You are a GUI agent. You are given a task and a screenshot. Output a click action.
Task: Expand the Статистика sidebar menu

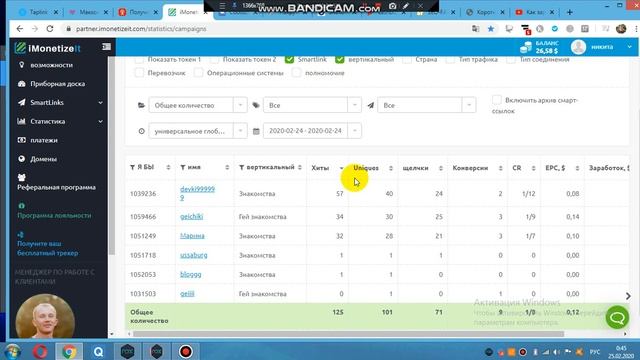[x=60, y=121]
